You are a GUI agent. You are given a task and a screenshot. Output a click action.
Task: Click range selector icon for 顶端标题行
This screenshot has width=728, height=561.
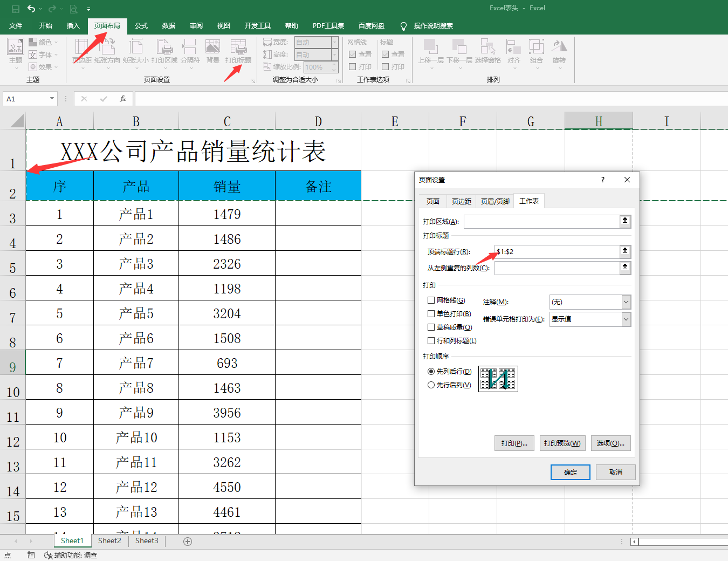(x=625, y=251)
